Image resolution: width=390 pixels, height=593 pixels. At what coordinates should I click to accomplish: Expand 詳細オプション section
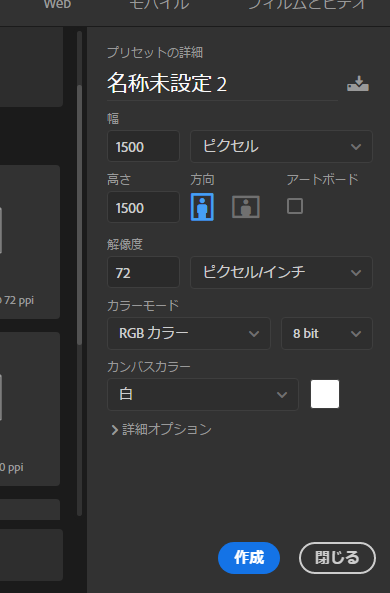[162, 430]
